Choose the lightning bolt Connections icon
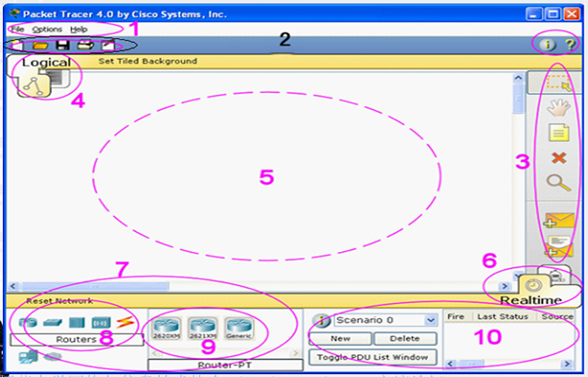The width and height of the screenshot is (588, 377). [125, 322]
